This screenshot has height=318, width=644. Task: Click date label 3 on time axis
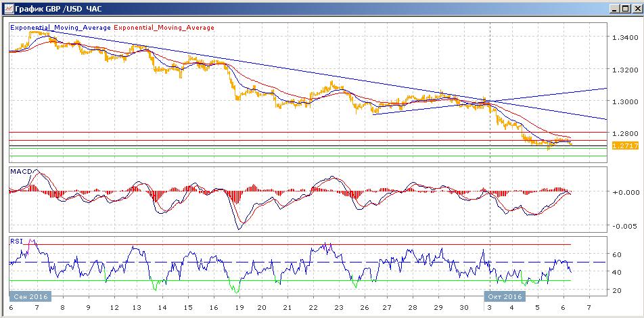tap(490, 307)
